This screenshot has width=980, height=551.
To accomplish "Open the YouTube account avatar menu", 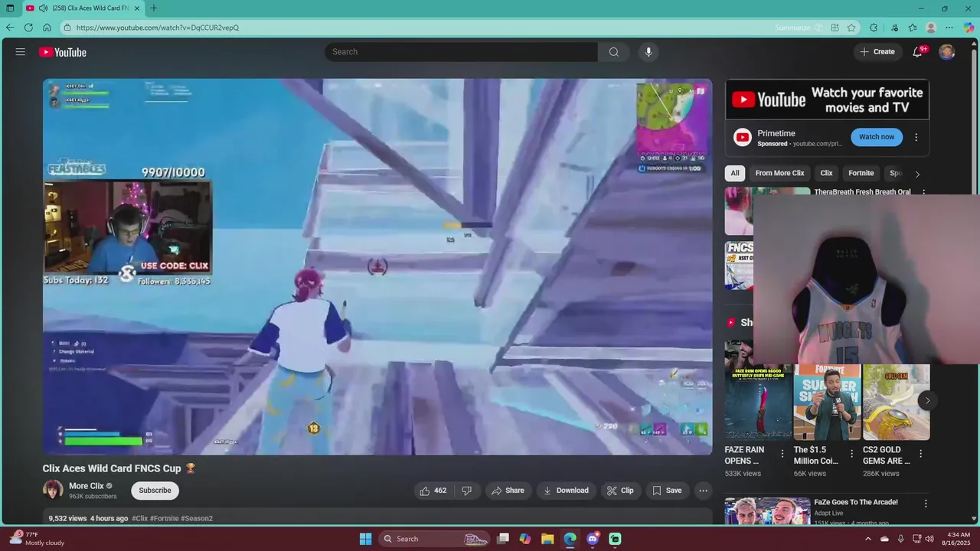I will pos(947,52).
